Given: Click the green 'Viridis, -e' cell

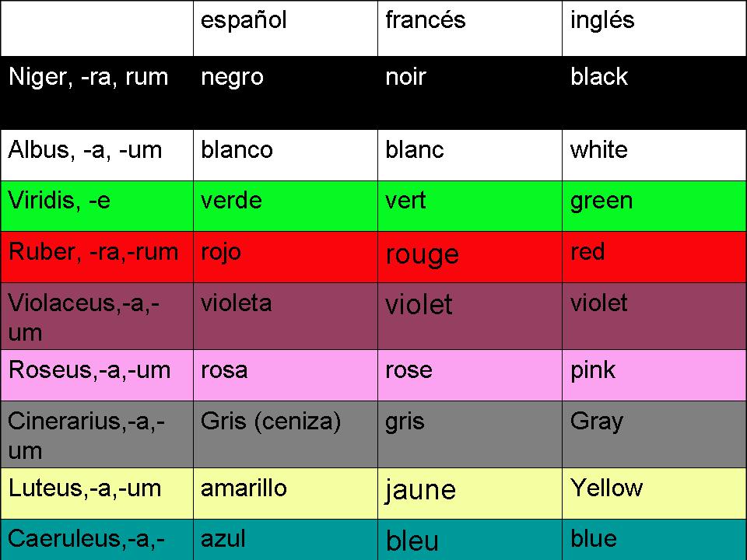Looking at the screenshot, I should pos(96,205).
